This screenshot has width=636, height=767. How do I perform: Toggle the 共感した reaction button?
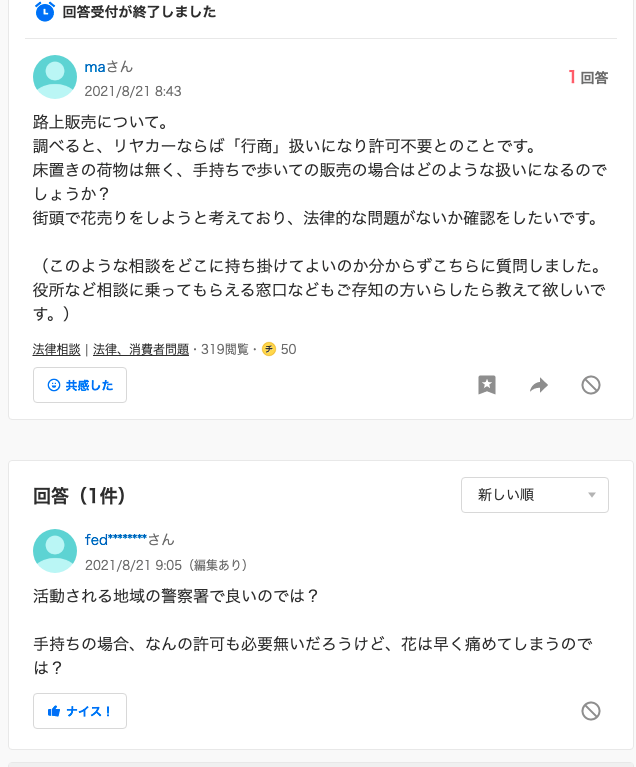(x=80, y=385)
